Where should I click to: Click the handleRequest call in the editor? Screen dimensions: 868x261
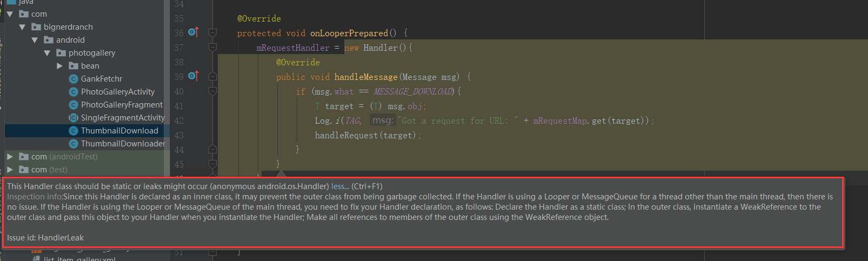(x=346, y=136)
